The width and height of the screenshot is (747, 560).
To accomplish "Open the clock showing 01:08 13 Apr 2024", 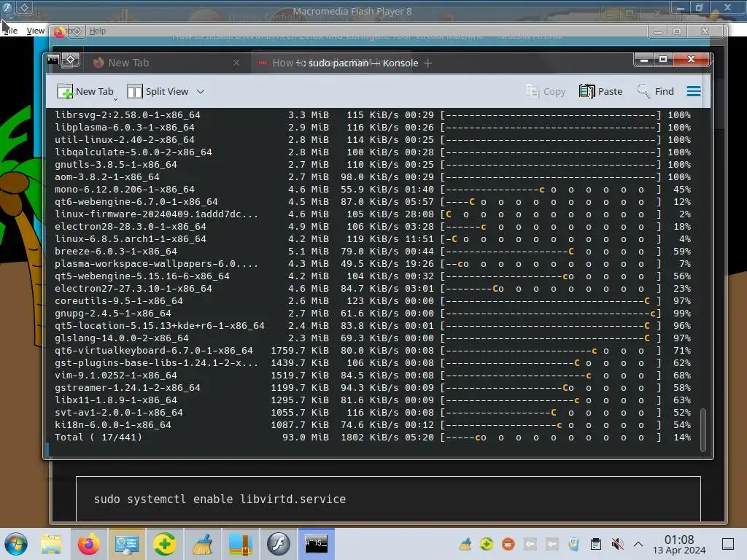I will (679, 544).
